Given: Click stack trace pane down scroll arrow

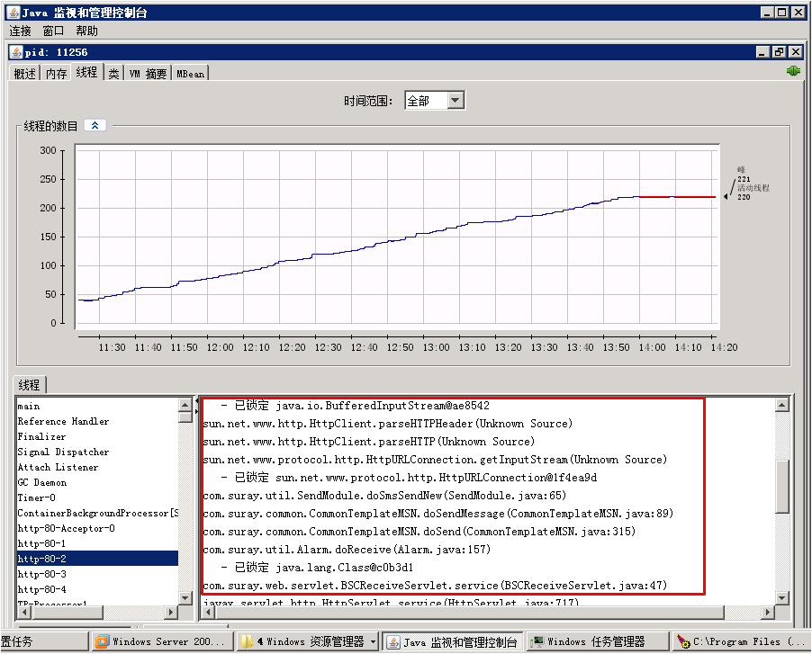Looking at the screenshot, I should click(x=782, y=597).
